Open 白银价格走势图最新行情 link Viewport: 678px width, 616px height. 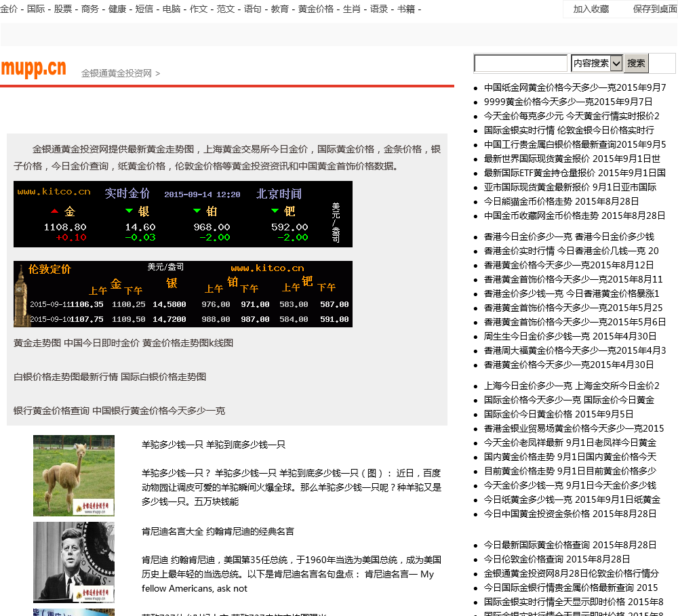(110, 377)
